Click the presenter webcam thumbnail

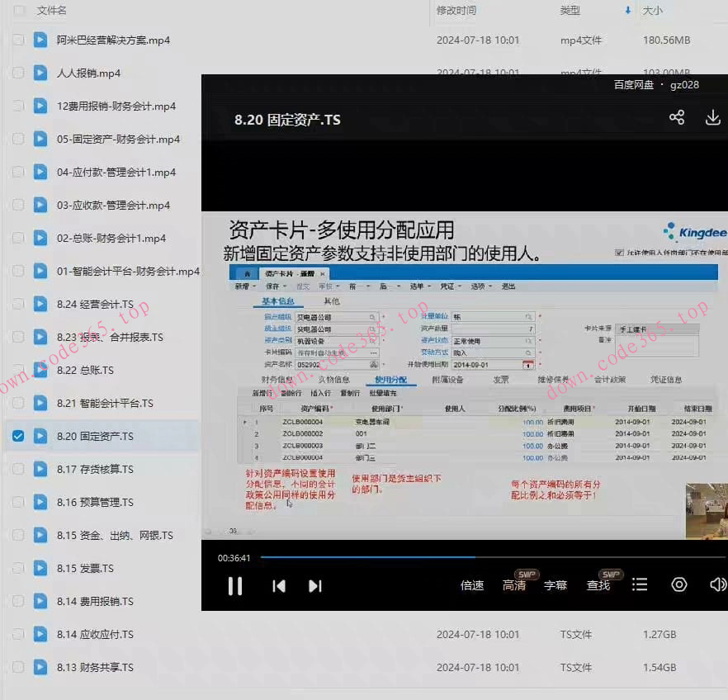(x=707, y=511)
